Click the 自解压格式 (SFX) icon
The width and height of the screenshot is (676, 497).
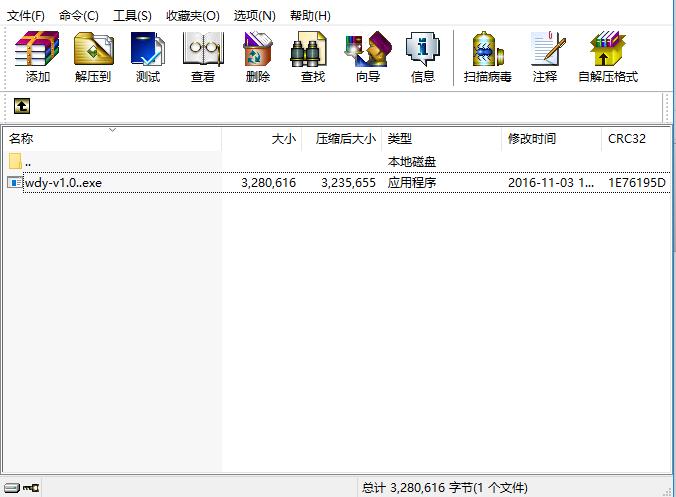click(x=607, y=57)
